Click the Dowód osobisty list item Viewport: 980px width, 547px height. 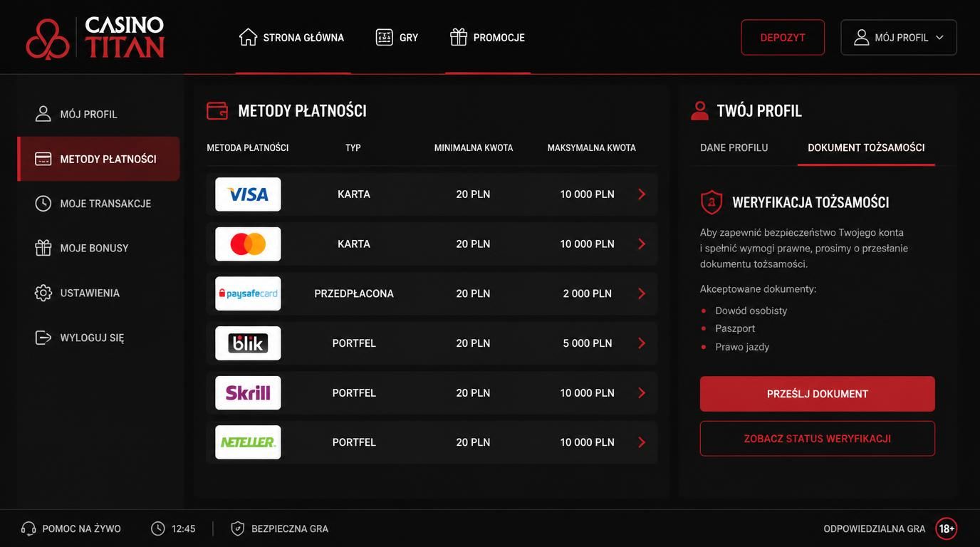(x=751, y=311)
